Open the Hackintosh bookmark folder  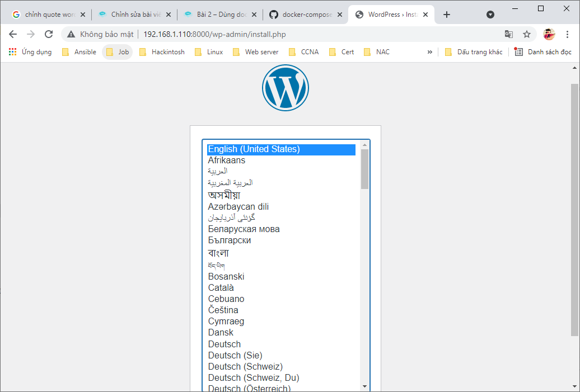tap(162, 52)
